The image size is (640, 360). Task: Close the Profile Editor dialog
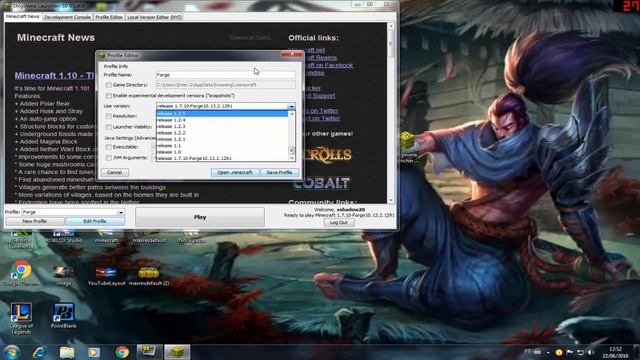pos(292,54)
